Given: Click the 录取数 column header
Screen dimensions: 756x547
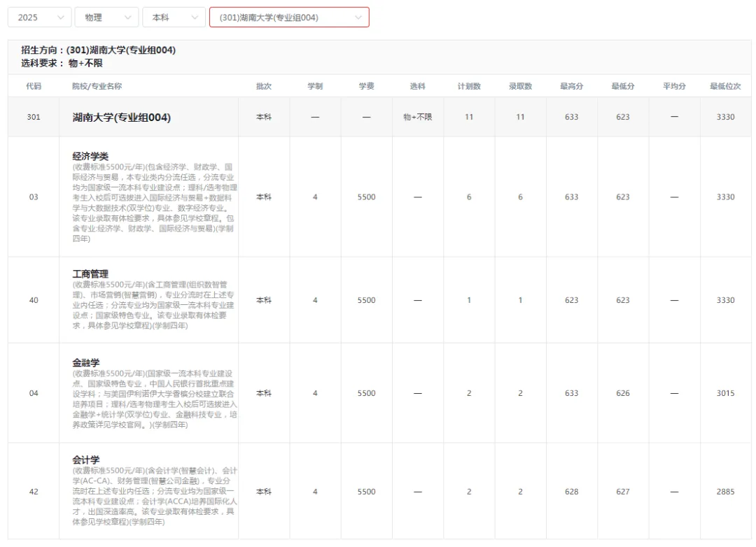Looking at the screenshot, I should [520, 86].
